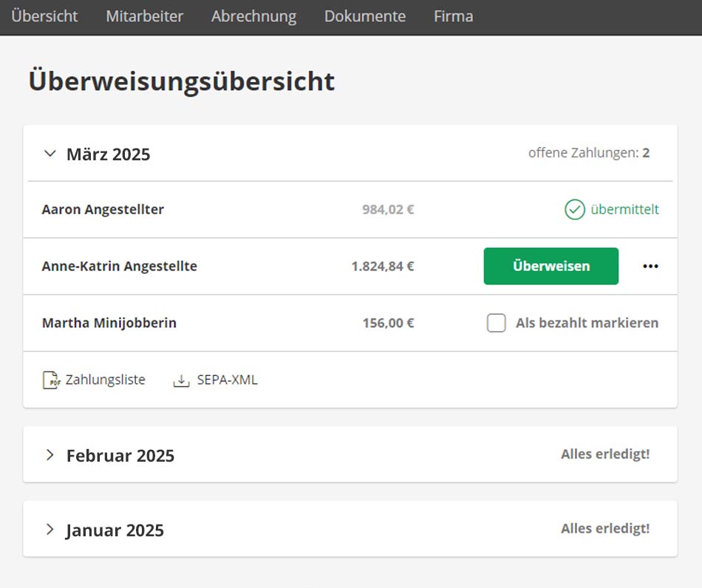The width and height of the screenshot is (702, 588).
Task: Open the Dokumente menu item
Action: [364, 16]
